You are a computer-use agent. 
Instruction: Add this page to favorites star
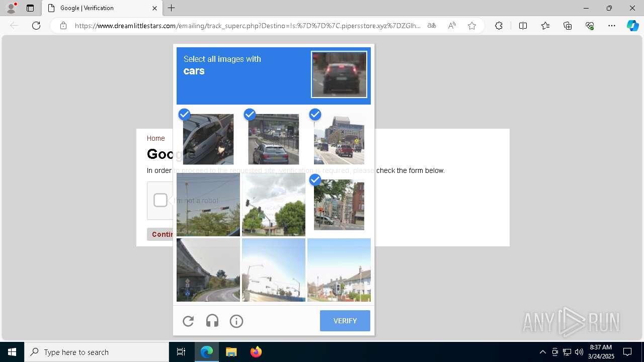pyautogui.click(x=472, y=26)
